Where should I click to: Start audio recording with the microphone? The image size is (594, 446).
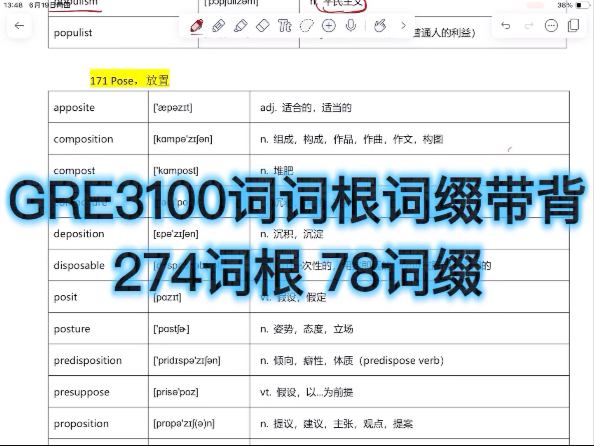coord(351,26)
